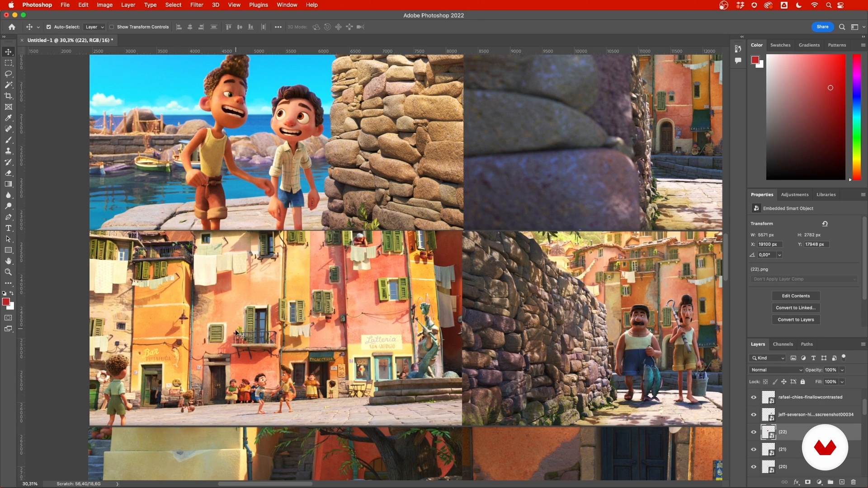The height and width of the screenshot is (488, 868).
Task: Open layer effects fx menu
Action: coord(797,482)
